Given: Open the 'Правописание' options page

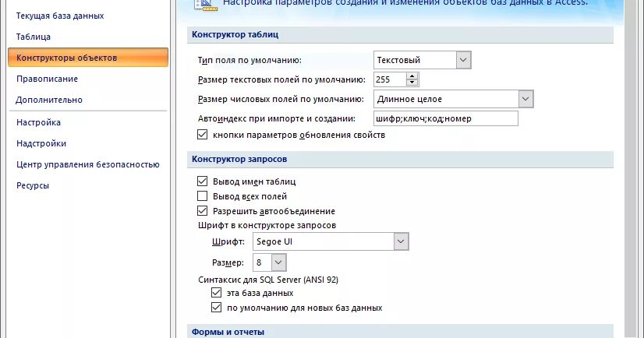Looking at the screenshot, I should click(x=47, y=79).
